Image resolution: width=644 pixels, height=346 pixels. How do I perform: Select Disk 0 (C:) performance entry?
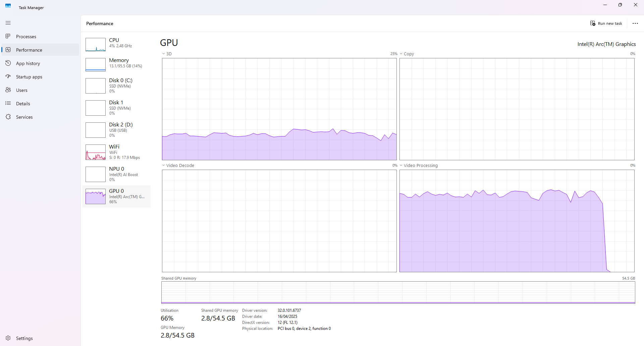tap(116, 85)
